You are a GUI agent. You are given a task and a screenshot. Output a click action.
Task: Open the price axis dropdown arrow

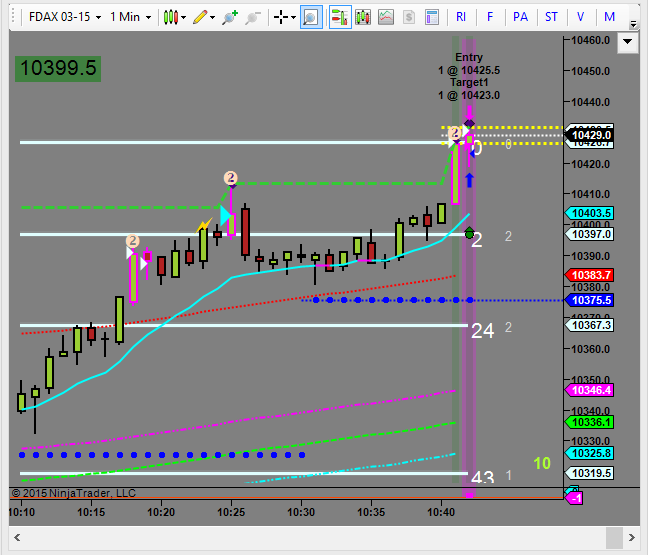tap(627, 41)
